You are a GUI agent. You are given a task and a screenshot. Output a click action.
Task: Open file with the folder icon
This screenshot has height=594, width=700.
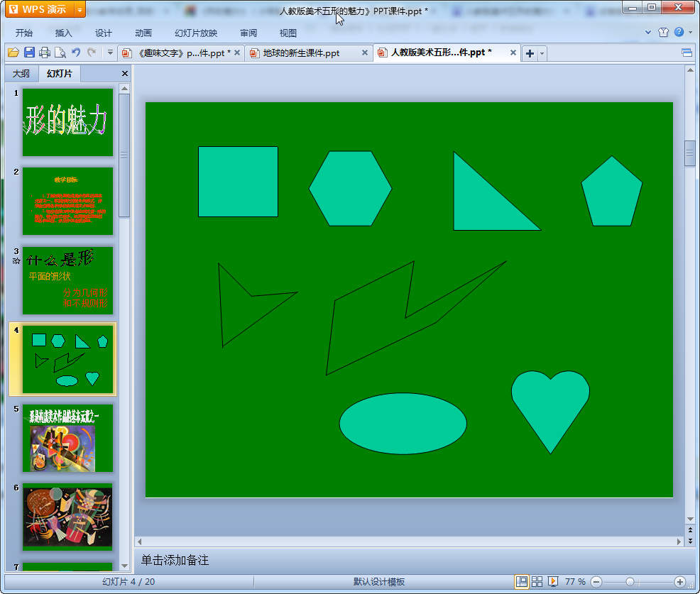(x=13, y=53)
